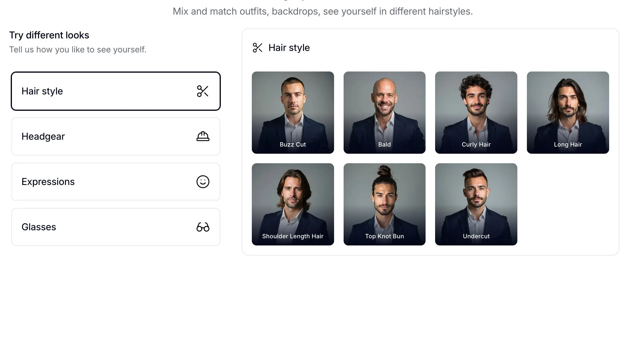Click the scissors icon in the Hair style option
Viewport: 630px width, 364px height.
coord(203,91)
